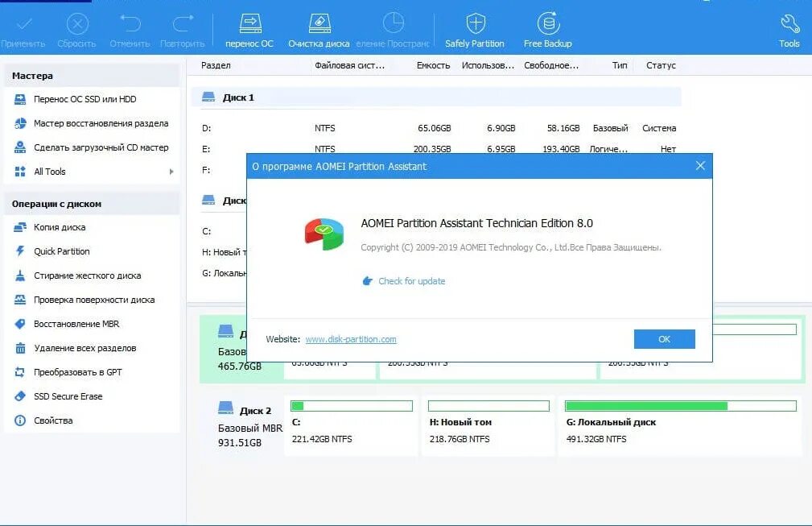Sort by the Свободное column header

[551, 65]
